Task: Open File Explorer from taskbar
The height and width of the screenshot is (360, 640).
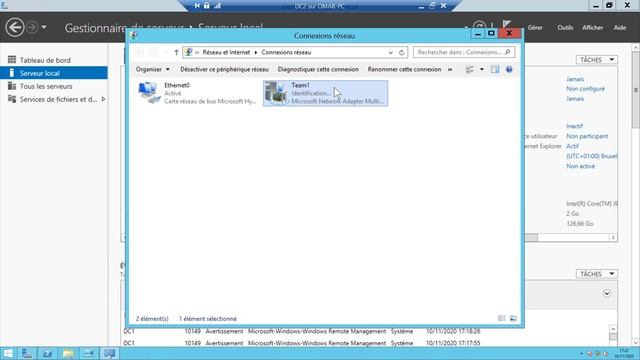Action: click(x=68, y=354)
